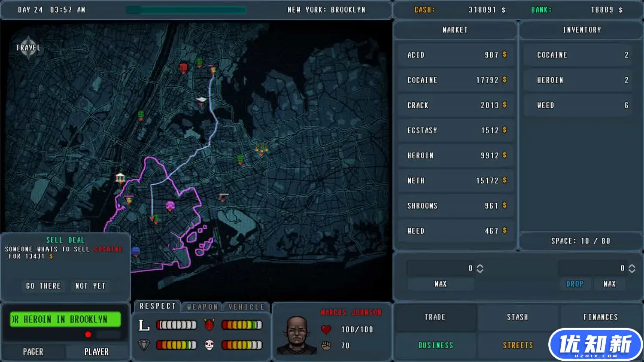Screen dimensions: 644x362
Task: Open the Stash panel
Action: pyautogui.click(x=517, y=317)
